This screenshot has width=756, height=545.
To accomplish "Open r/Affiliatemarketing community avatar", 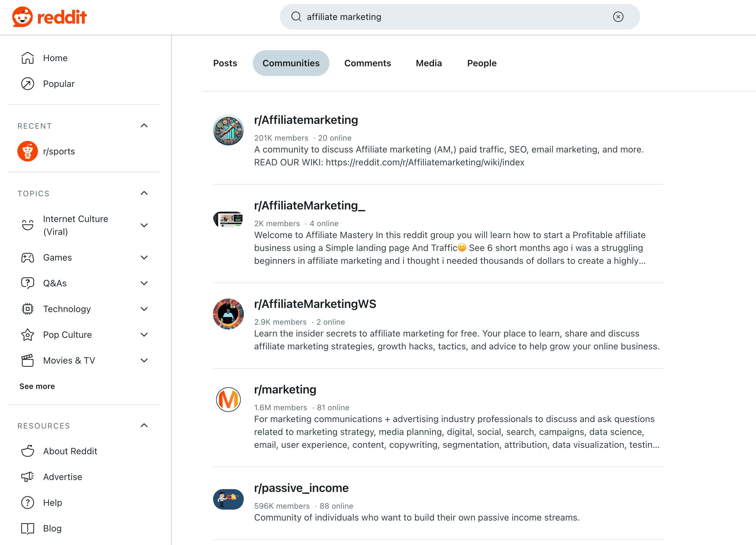I will [x=228, y=130].
